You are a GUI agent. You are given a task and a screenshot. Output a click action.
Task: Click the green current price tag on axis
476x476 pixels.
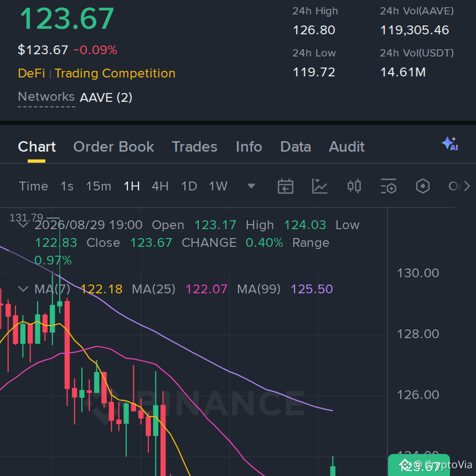click(419, 465)
